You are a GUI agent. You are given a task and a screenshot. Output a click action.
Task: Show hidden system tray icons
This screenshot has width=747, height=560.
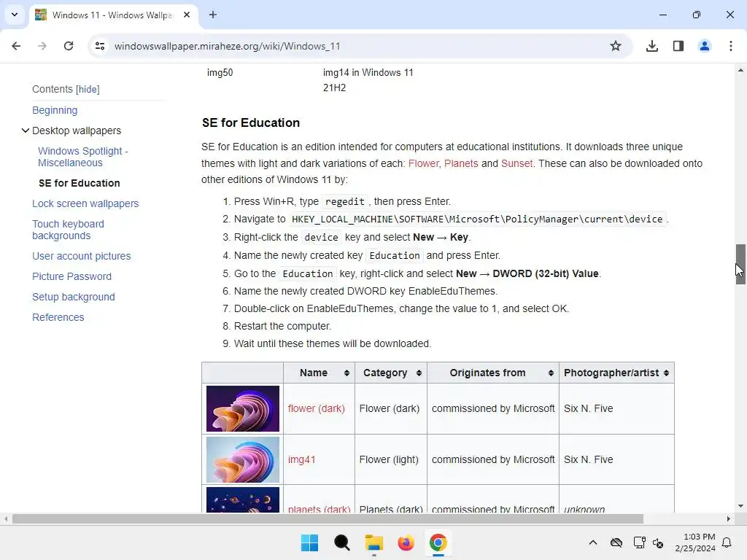click(592, 542)
